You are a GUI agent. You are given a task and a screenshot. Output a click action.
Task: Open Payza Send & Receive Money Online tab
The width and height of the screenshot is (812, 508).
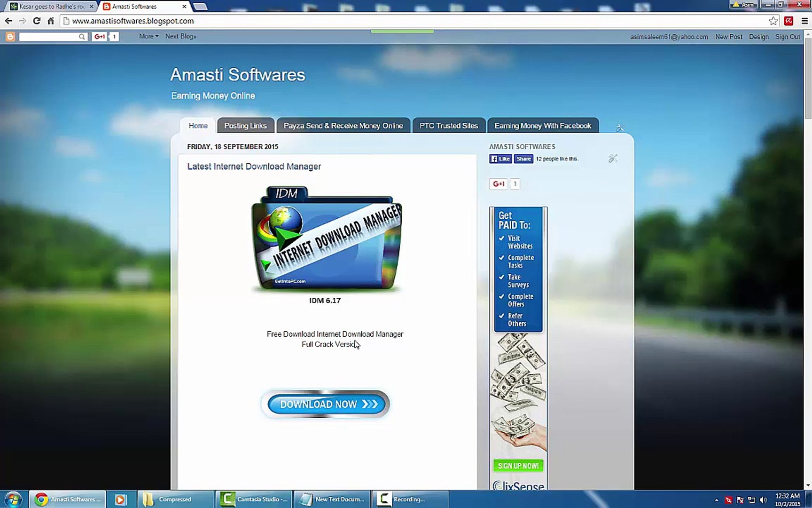(343, 126)
